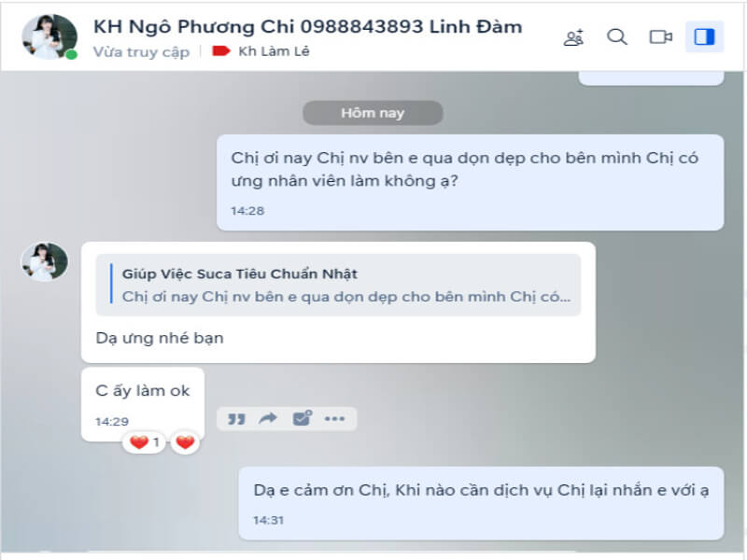The height and width of the screenshot is (560, 747).
Task: Click the heart reaction counter showing 1
Action: (x=145, y=442)
